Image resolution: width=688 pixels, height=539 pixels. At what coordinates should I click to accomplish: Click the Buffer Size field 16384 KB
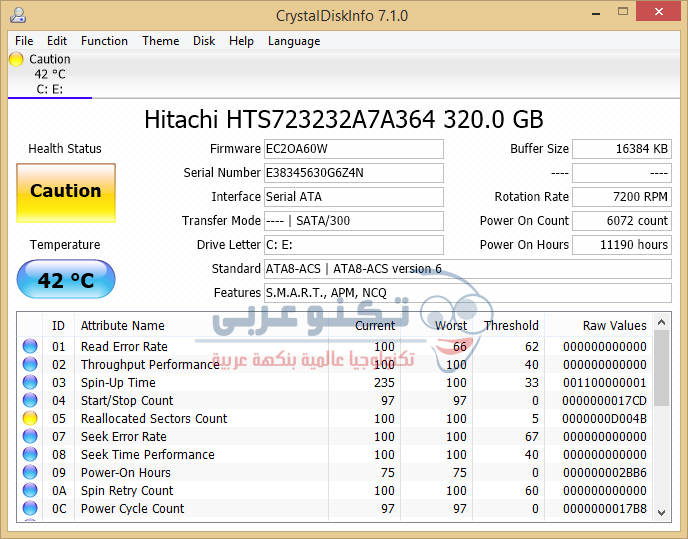tap(622, 149)
